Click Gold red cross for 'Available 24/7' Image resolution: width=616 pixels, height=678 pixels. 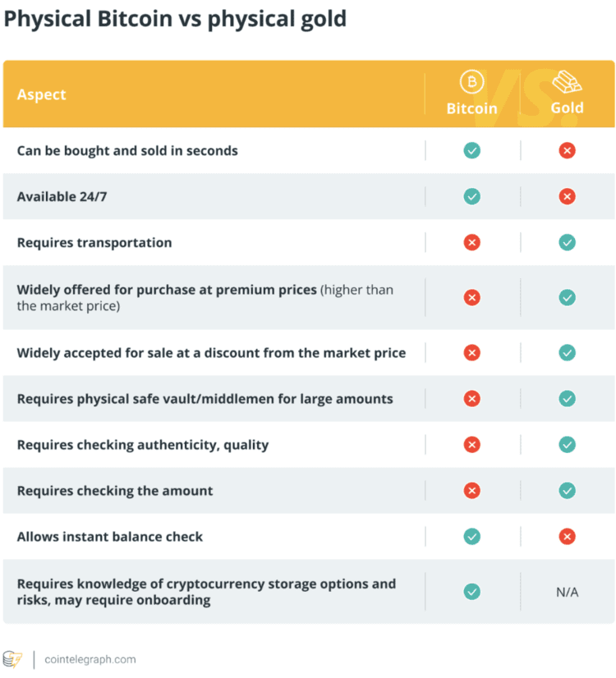(567, 196)
